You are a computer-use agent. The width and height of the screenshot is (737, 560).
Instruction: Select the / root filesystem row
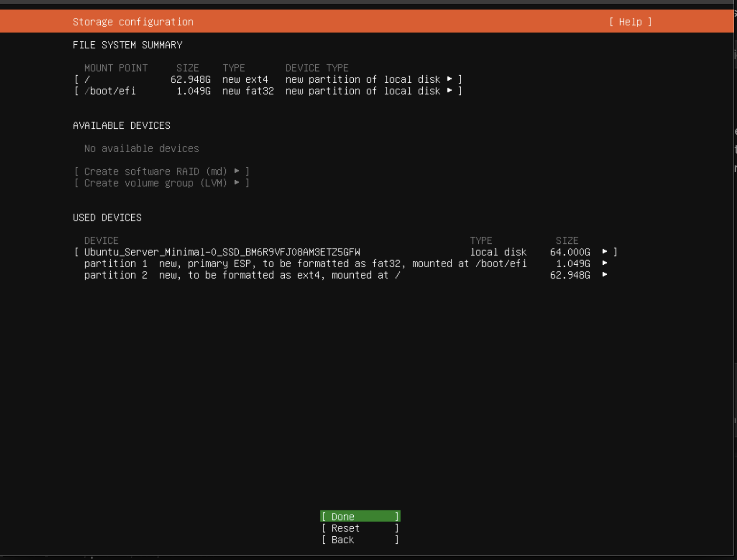click(x=190, y=79)
